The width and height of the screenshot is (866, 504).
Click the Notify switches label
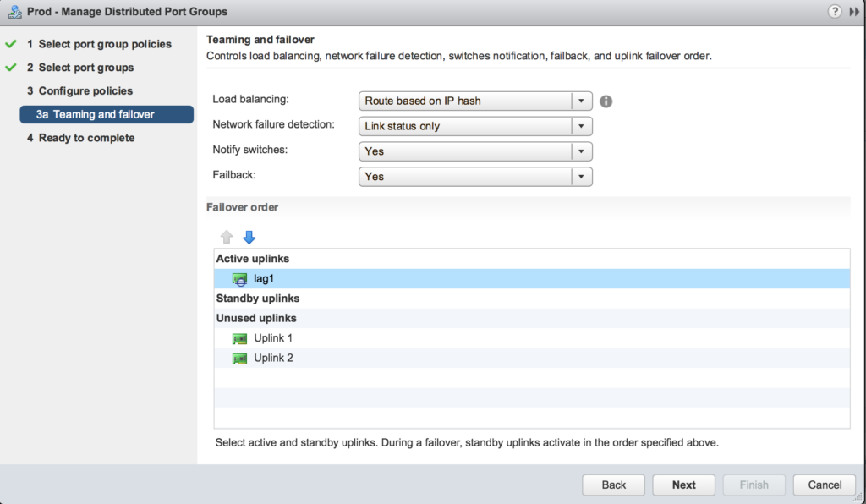point(250,150)
